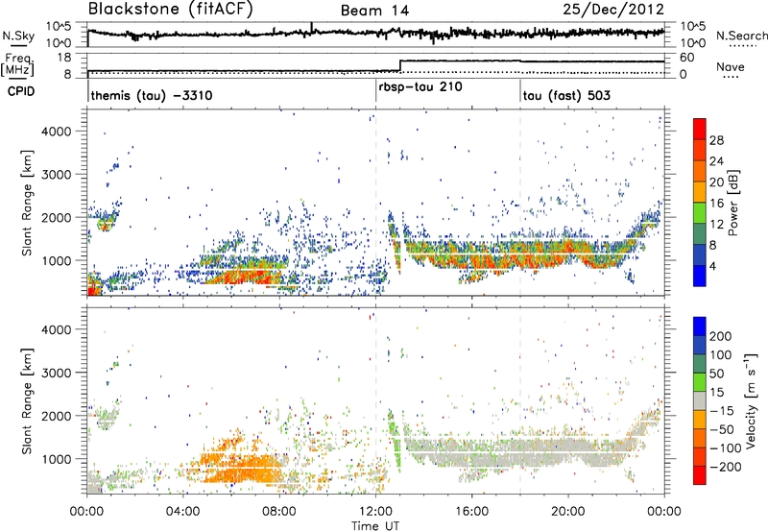Click the '1000' tick of the velocity panel
Viewport: 768px width, 532px height.
pos(56,459)
